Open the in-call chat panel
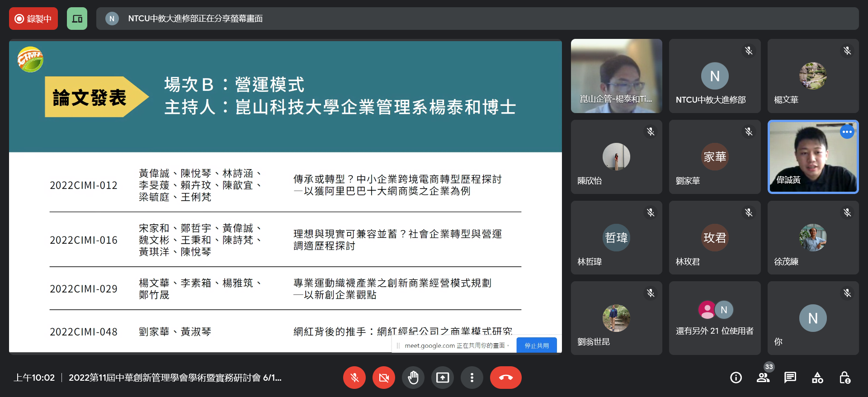The height and width of the screenshot is (397, 868). click(790, 378)
